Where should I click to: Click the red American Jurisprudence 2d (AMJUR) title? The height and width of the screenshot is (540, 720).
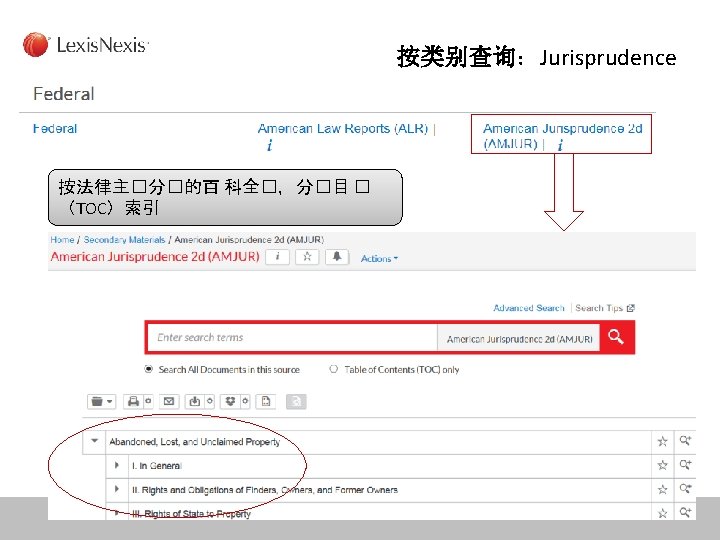[155, 256]
